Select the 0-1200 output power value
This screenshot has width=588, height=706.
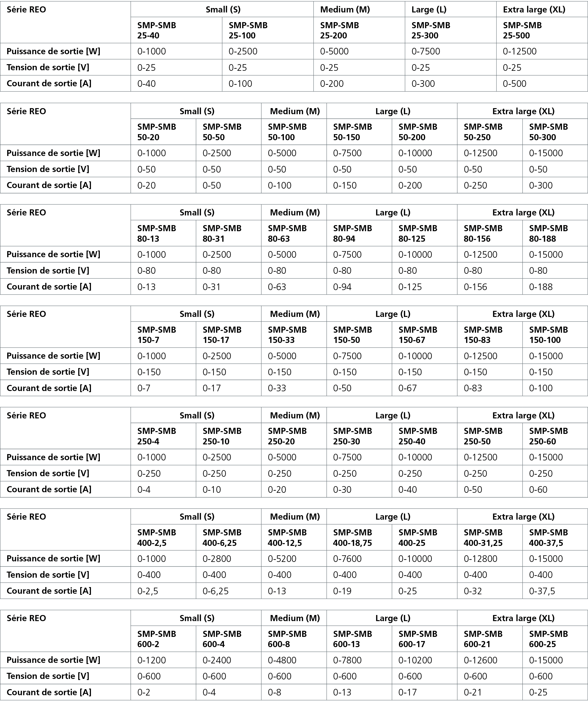pyautogui.click(x=151, y=660)
